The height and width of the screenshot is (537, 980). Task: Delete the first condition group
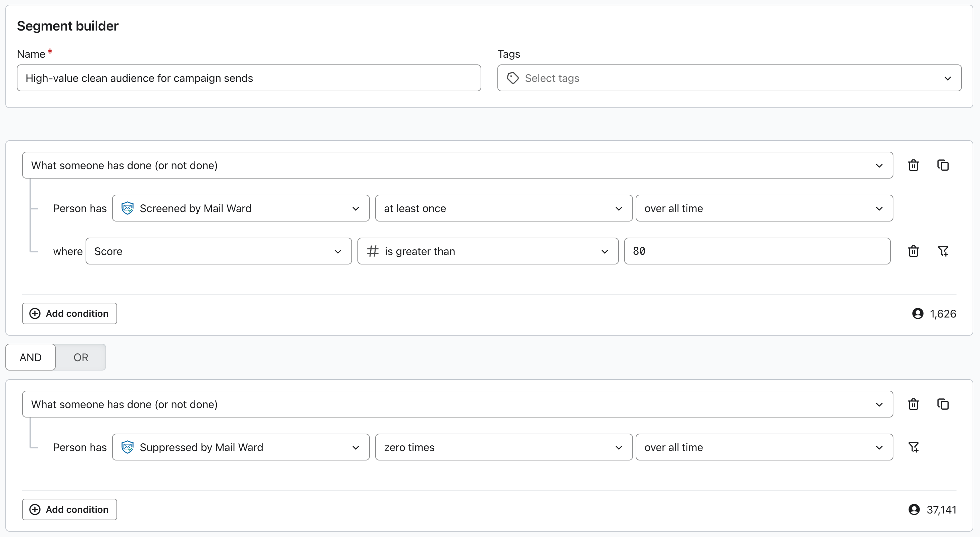click(914, 165)
